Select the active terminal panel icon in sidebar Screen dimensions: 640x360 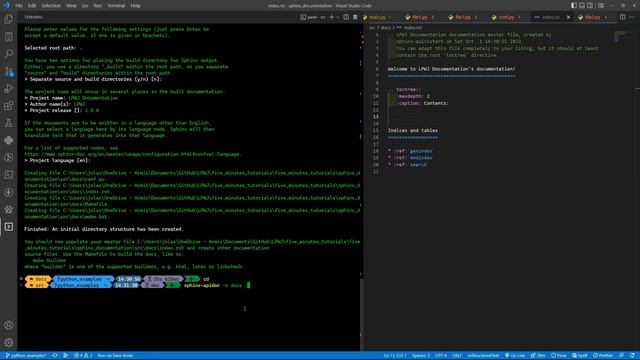pyautogui.click(x=9, y=227)
